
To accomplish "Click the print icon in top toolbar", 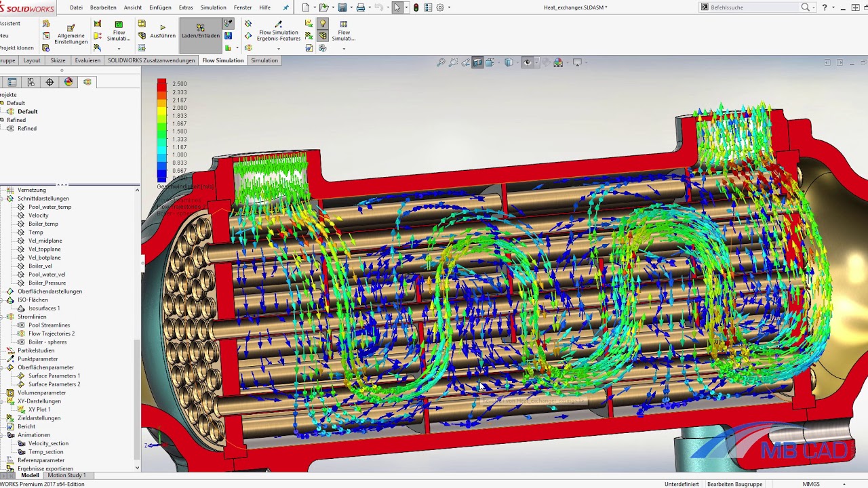I will point(361,7).
